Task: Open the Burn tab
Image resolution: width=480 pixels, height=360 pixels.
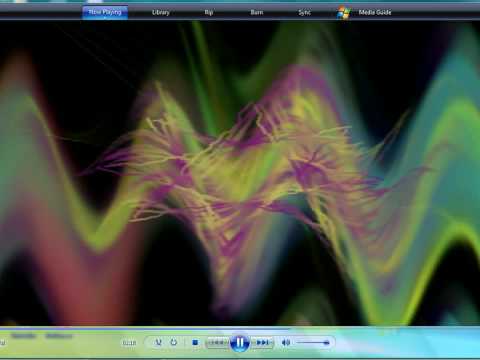Action: 257,12
